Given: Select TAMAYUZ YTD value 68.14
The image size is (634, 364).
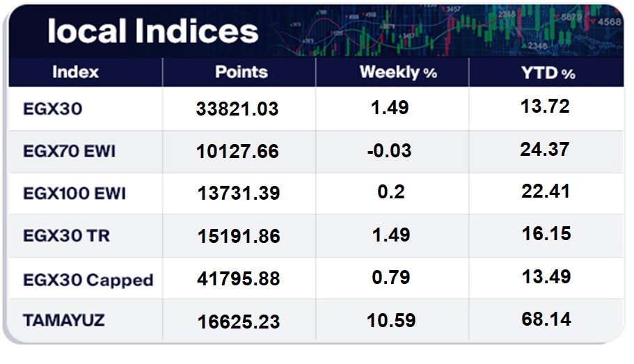Looking at the screenshot, I should (546, 319).
